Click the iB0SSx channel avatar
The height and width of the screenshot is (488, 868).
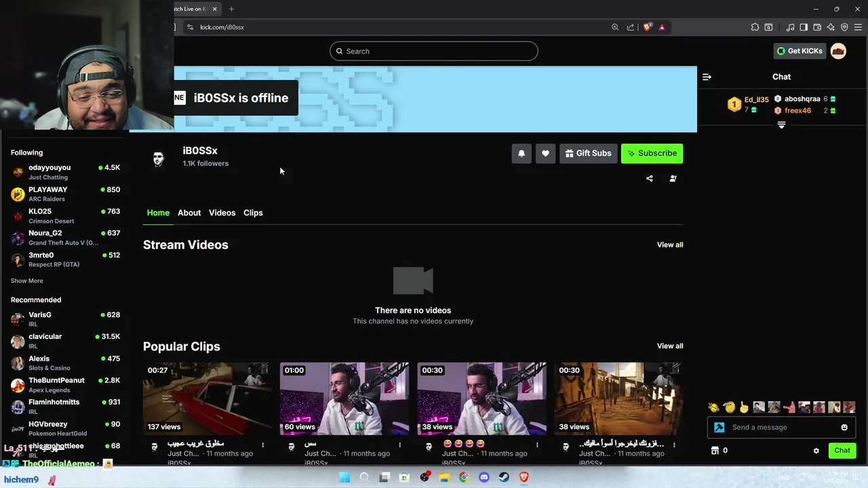click(x=158, y=159)
